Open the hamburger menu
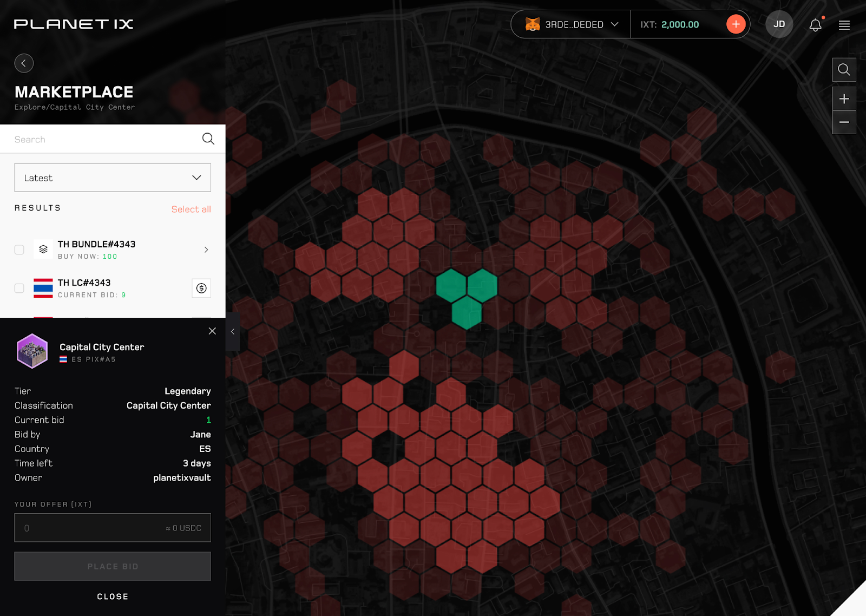The image size is (866, 616). (844, 25)
